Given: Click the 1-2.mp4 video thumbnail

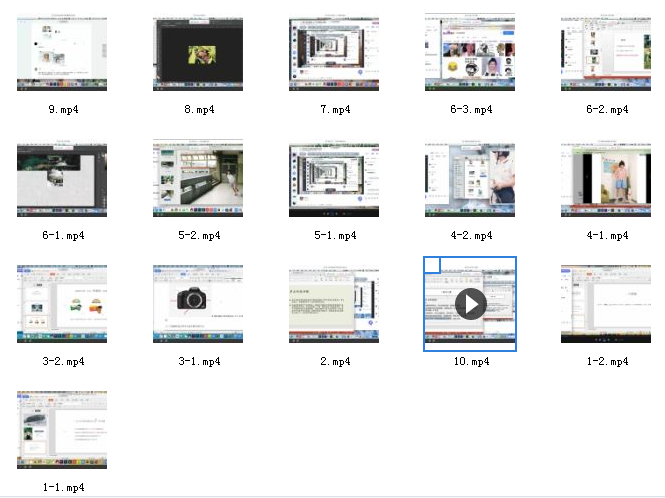Looking at the screenshot, I should tap(606, 305).
